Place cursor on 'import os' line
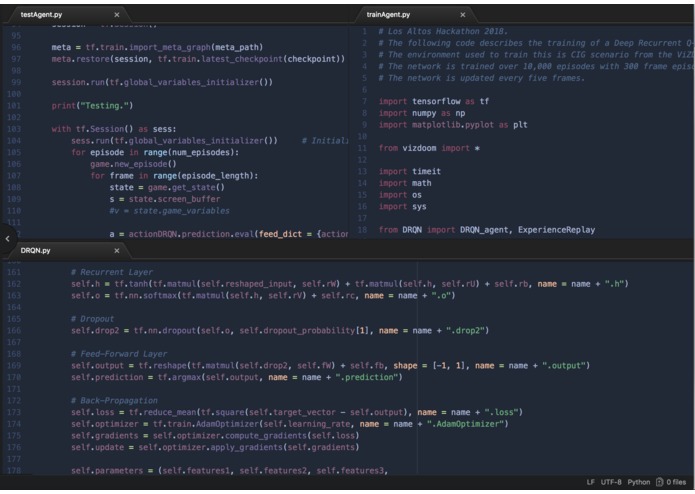This screenshot has width=695, height=494. pyautogui.click(x=400, y=194)
